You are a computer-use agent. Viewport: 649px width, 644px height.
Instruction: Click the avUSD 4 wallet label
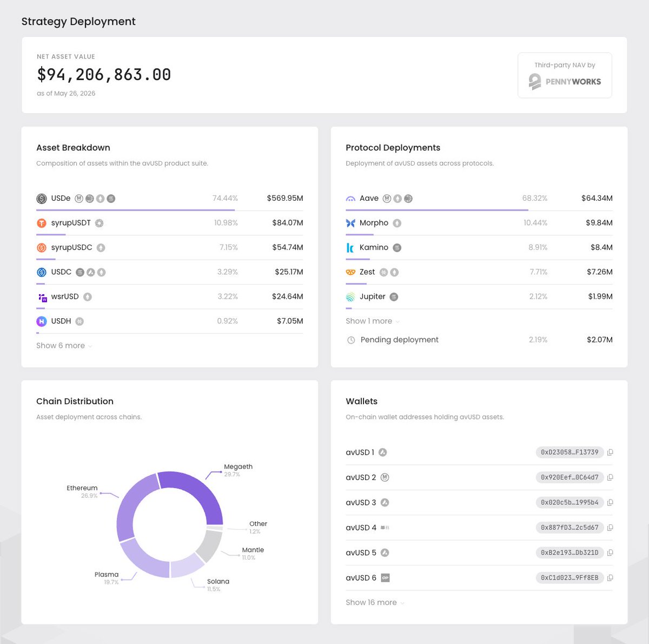pyautogui.click(x=361, y=528)
